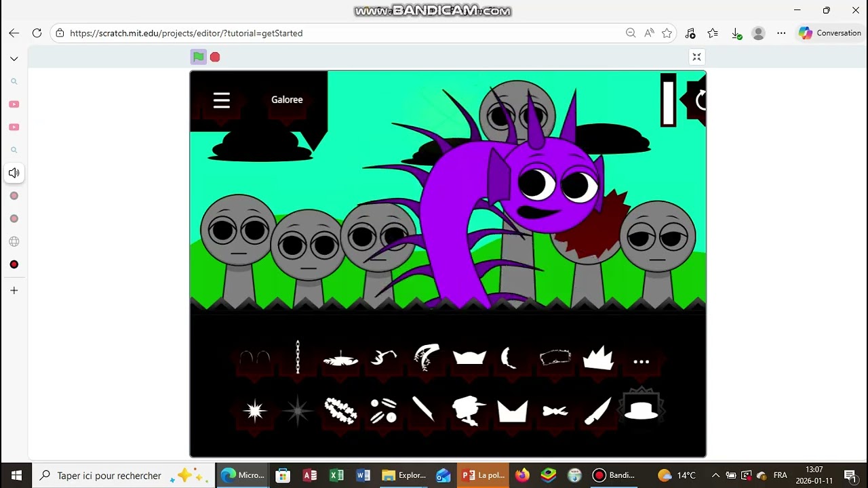Image resolution: width=868 pixels, height=488 pixels.
Task: Select the jagged spiky crown icon
Action: (598, 358)
